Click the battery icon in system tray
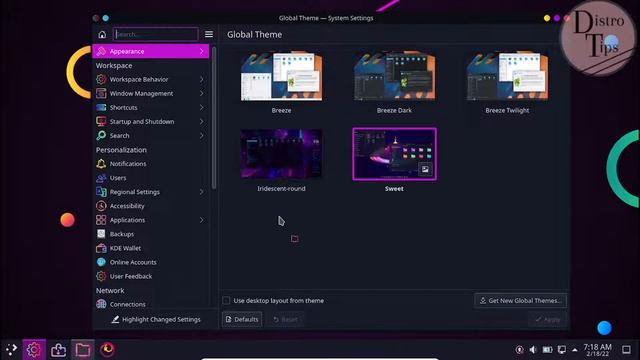 (547, 349)
